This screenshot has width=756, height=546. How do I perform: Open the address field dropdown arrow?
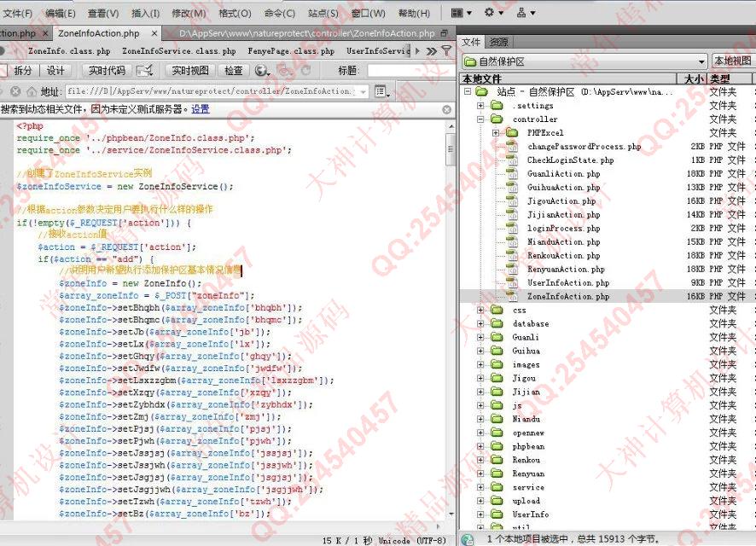363,91
